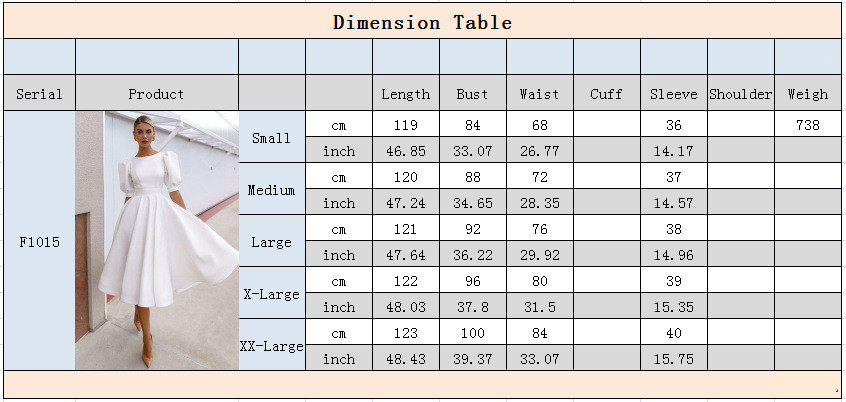846x402 pixels.
Task: Select the Small length cell 46.85
Action: [406, 150]
